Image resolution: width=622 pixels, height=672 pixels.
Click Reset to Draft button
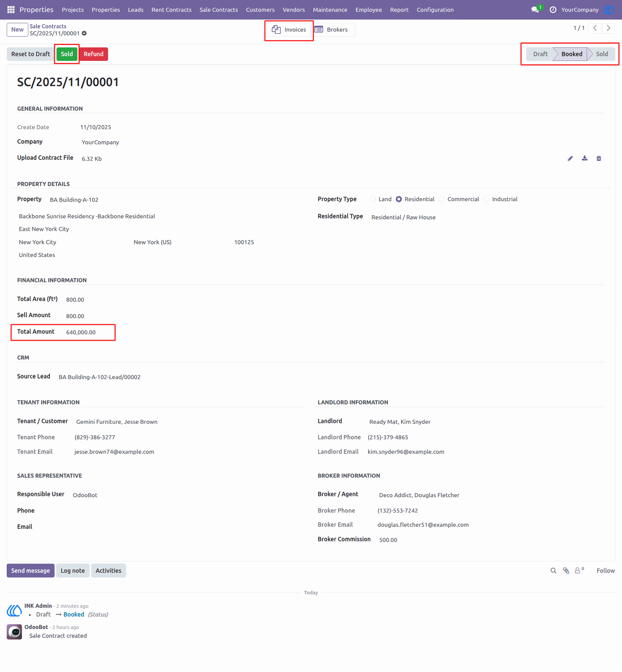30,54
